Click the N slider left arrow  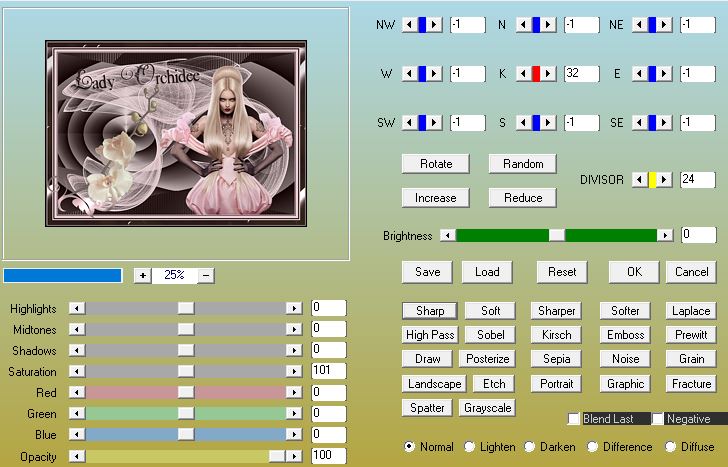tap(523, 25)
